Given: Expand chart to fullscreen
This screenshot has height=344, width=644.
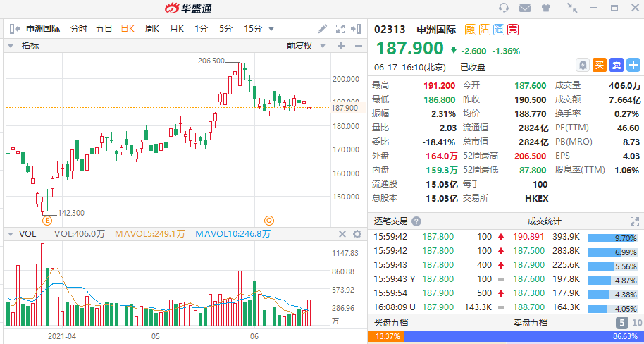Looking at the screenshot, I should (340, 29).
